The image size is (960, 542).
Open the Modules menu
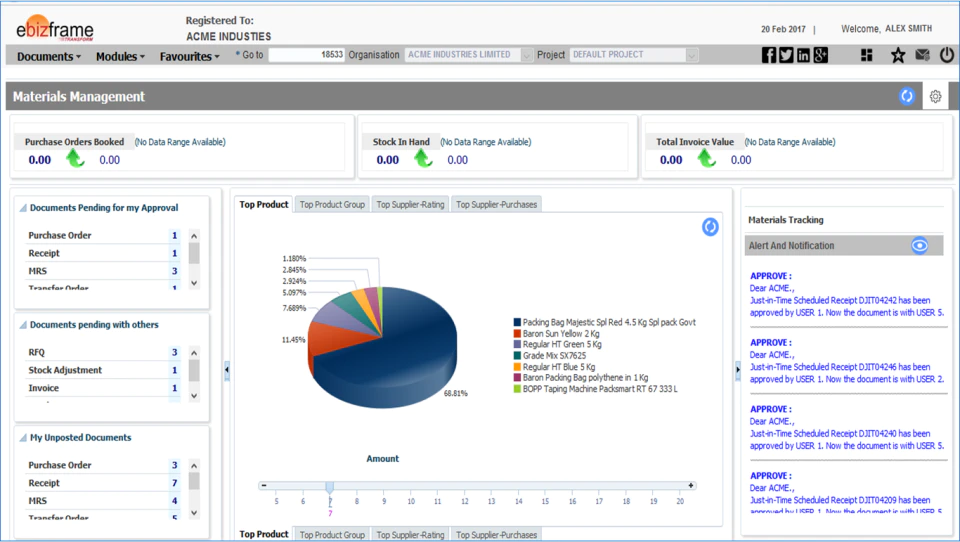pos(120,56)
